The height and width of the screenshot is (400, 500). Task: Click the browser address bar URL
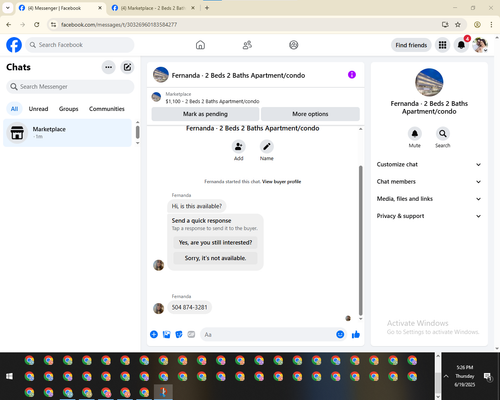click(x=119, y=25)
